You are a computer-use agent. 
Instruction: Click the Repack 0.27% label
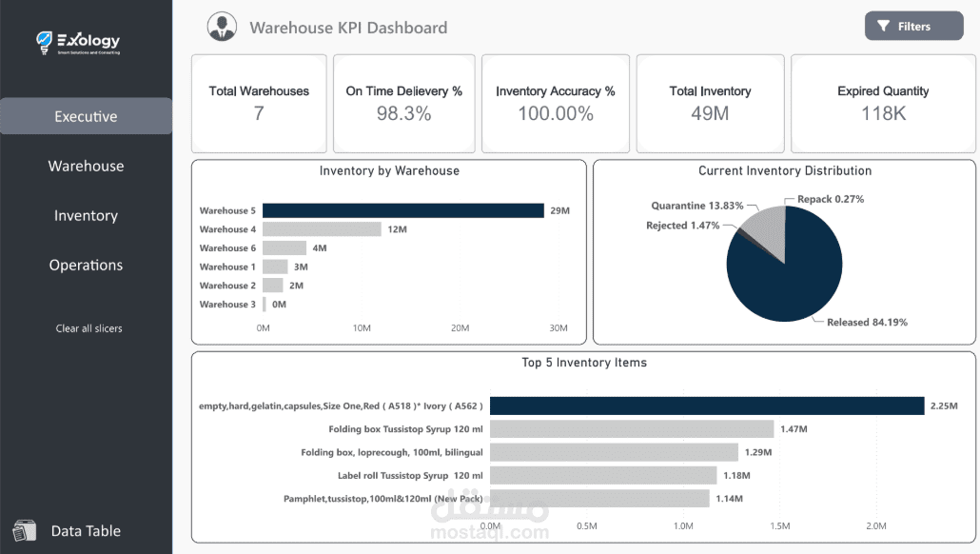click(x=831, y=199)
